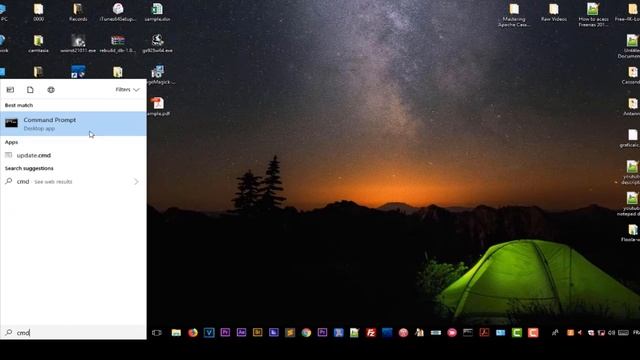Open File Explorer from the taskbar
This screenshot has width=640, height=360.
click(176, 333)
